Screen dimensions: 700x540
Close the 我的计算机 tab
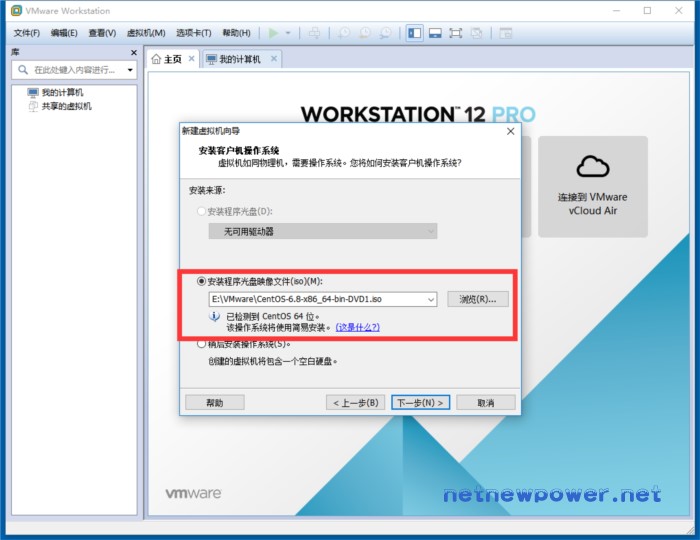point(274,58)
